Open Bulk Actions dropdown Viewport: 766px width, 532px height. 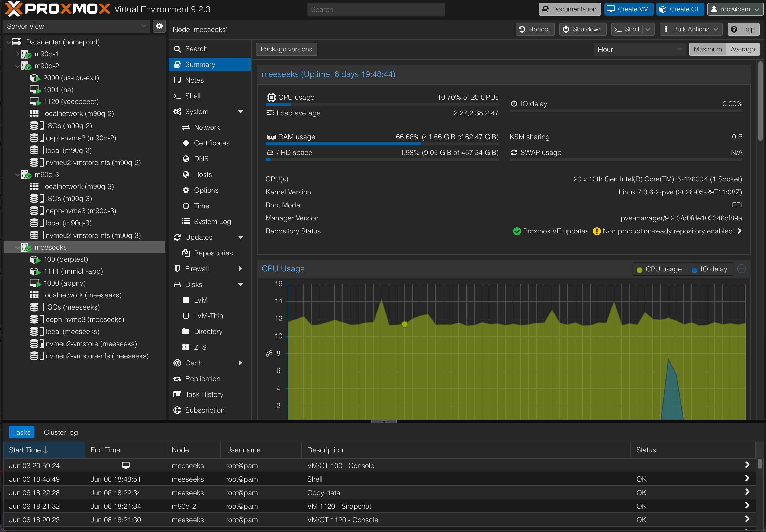pos(691,29)
